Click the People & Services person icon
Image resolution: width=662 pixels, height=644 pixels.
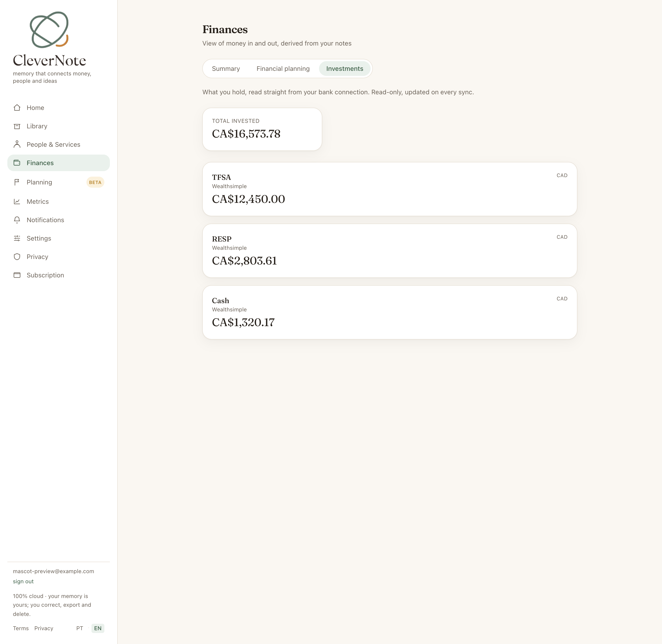(x=17, y=144)
